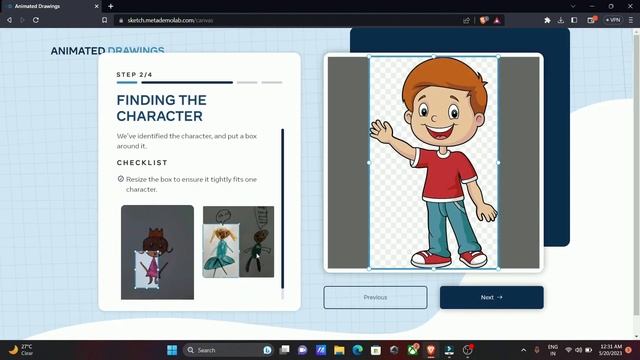Launch Microsoft Edge from taskbar
640x360 pixels.
[358, 350]
